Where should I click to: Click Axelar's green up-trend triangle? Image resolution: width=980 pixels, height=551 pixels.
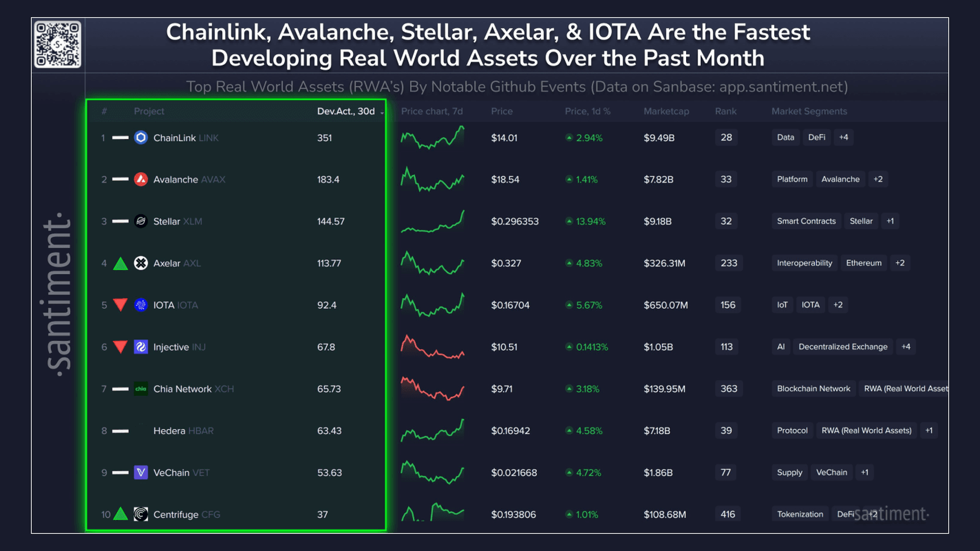tap(120, 263)
